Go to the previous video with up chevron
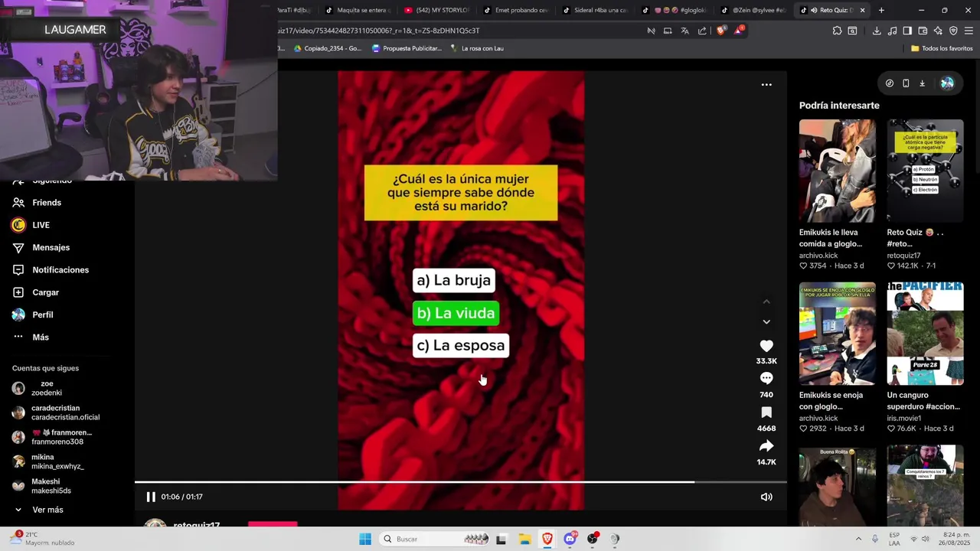The height and width of the screenshot is (551, 980). (766, 302)
